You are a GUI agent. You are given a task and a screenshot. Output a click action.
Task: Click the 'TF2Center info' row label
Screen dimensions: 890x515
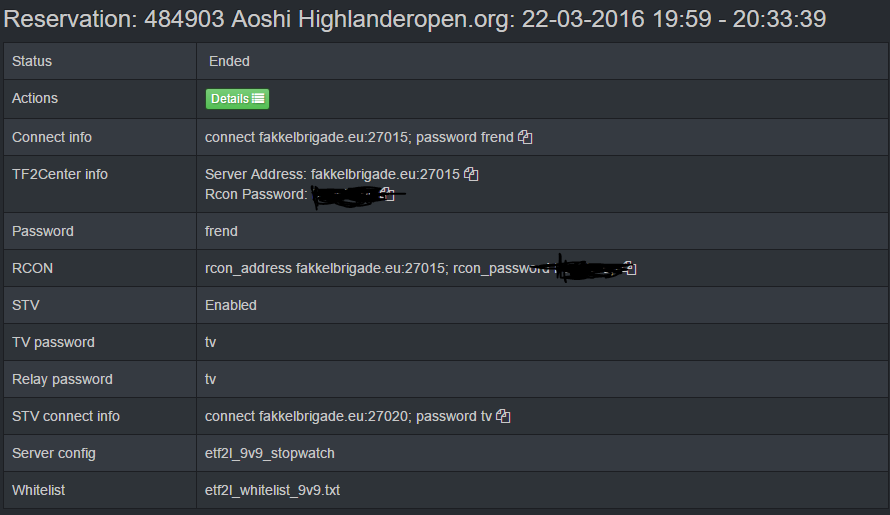tap(60, 174)
